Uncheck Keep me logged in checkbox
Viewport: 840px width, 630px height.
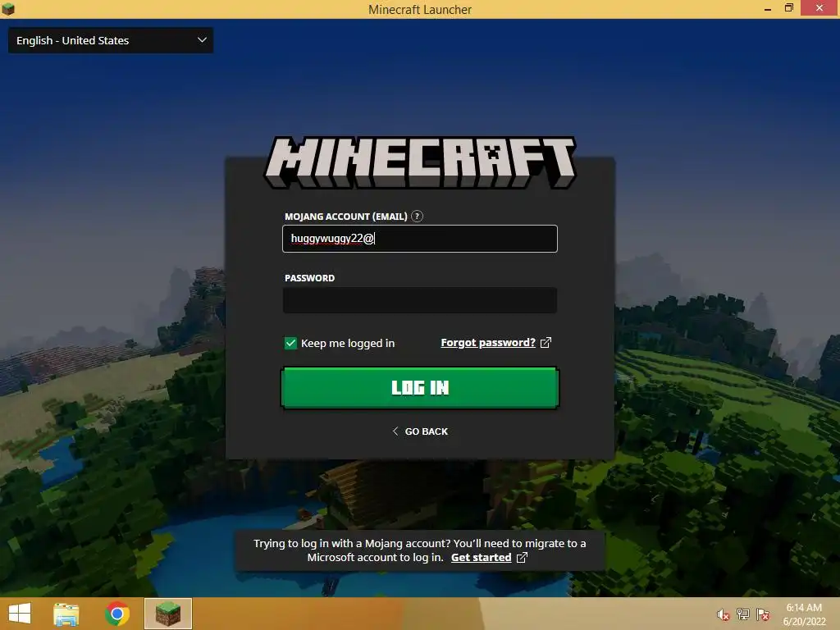pos(290,343)
